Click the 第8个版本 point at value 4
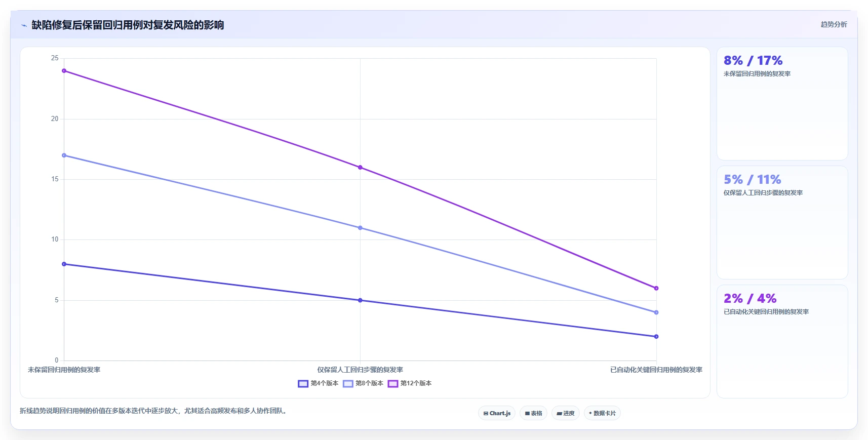This screenshot has width=868, height=440. pos(656,312)
